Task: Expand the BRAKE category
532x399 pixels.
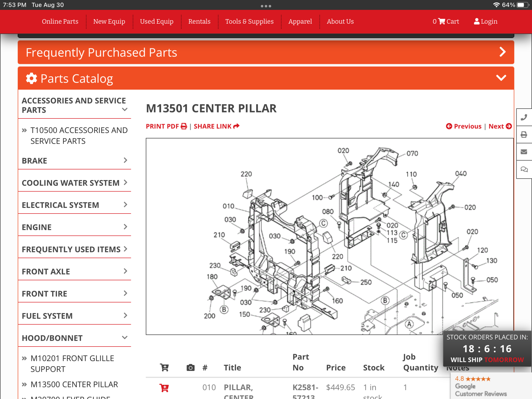Action: 74,161
